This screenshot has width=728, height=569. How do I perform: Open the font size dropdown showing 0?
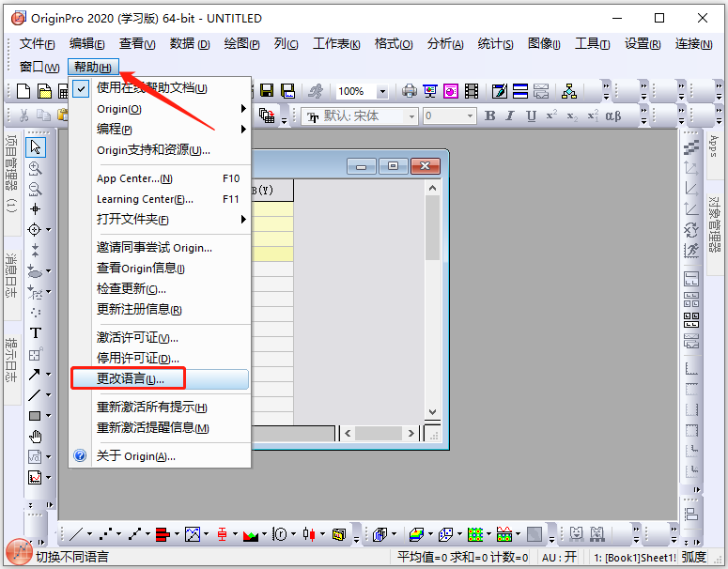point(470,116)
